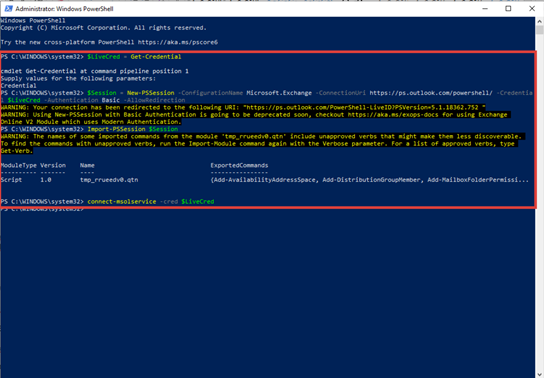The image size is (544, 378).
Task: Click the '-AllowRedirection' parameter text
Action: (154, 100)
